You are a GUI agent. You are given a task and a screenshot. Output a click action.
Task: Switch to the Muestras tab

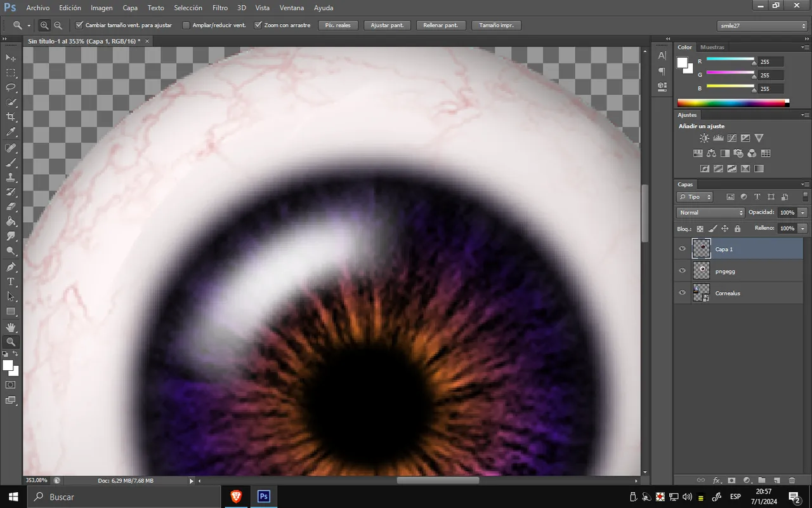(x=712, y=47)
